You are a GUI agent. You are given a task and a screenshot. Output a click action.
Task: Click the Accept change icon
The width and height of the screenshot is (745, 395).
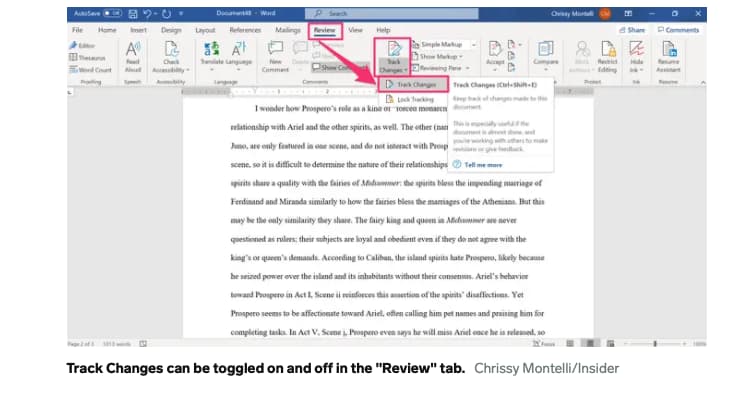(495, 48)
